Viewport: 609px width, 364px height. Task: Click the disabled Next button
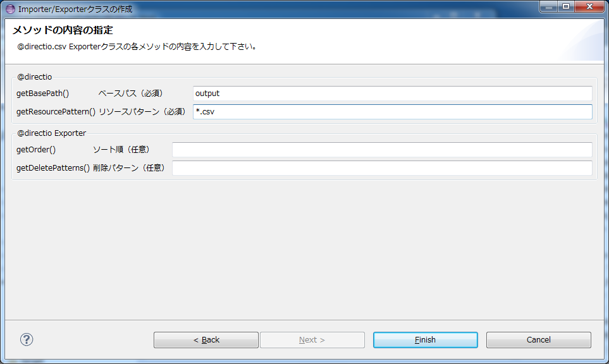pos(312,340)
